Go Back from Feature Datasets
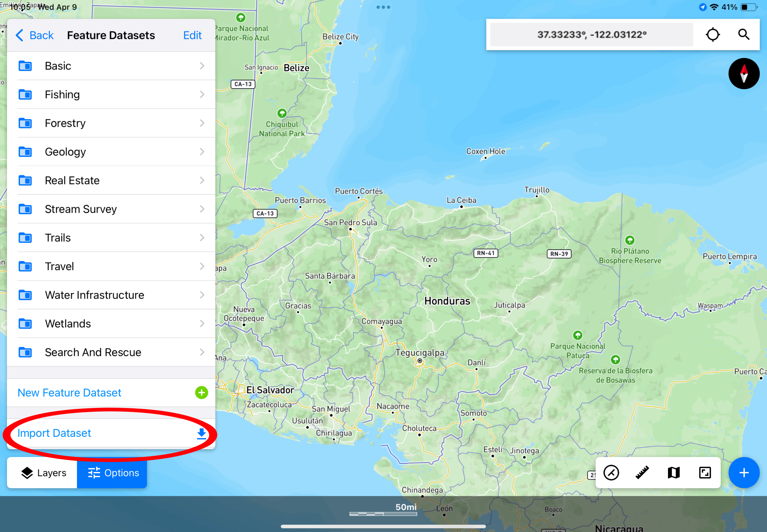The width and height of the screenshot is (767, 532). (34, 35)
